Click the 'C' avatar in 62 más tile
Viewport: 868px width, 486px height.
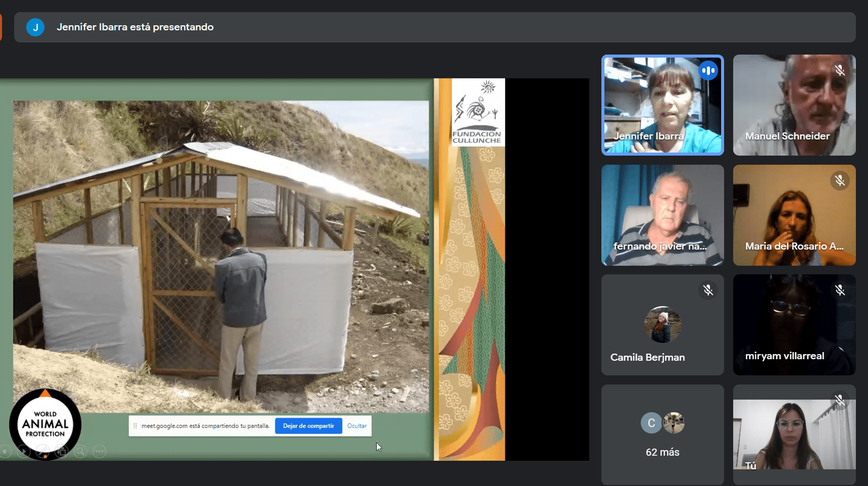(x=651, y=423)
